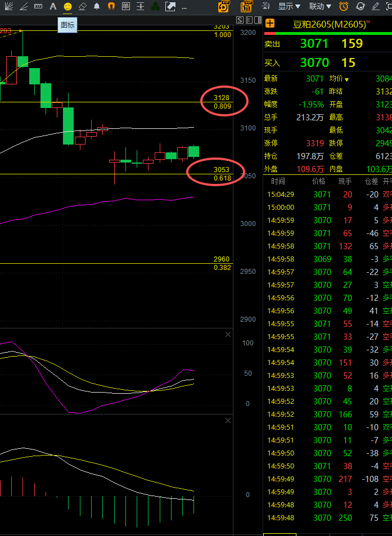Click the VIP bar-chart icon
The width and height of the screenshot is (392, 536).
(x=246, y=6)
